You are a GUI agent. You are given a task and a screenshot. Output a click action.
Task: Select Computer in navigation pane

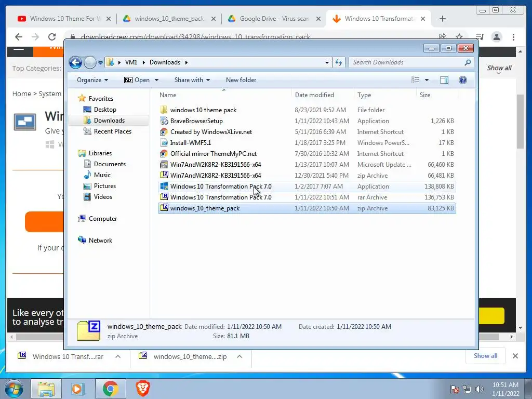102,219
